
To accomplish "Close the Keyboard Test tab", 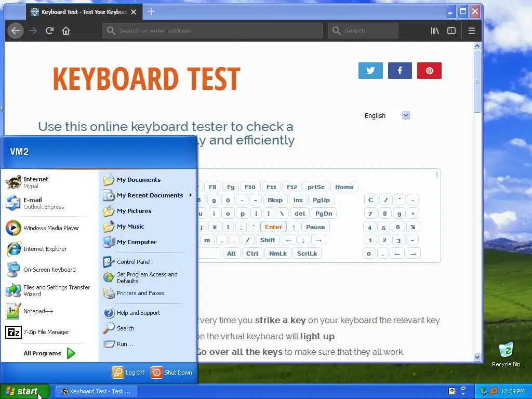I will click(134, 12).
